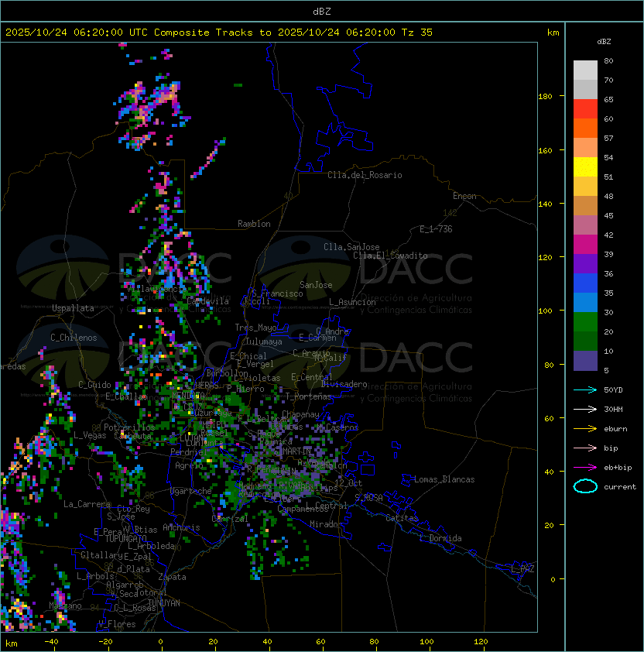The height and width of the screenshot is (652, 644).
Task: Choose the light blue 30-35 dBZ swatch
Action: [585, 303]
